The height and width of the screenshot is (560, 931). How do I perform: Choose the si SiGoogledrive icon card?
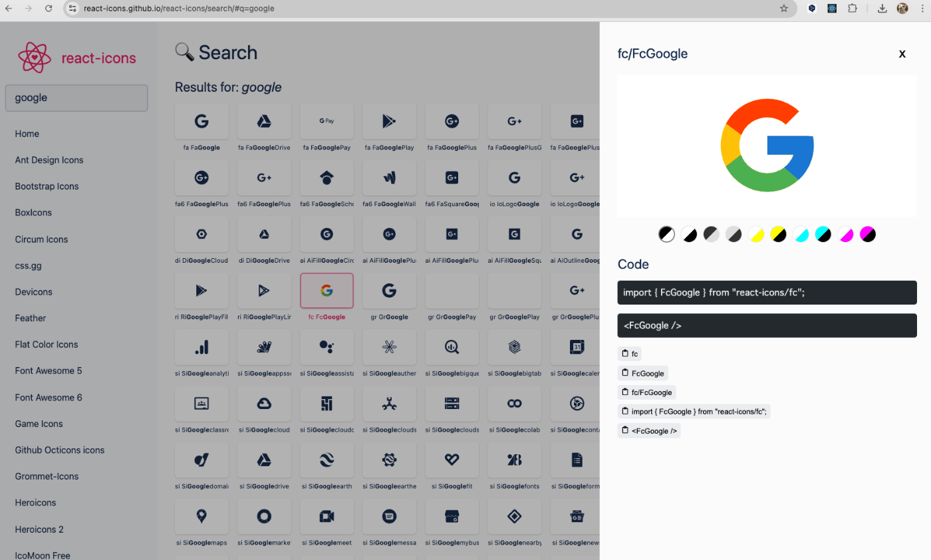pyautogui.click(x=264, y=460)
